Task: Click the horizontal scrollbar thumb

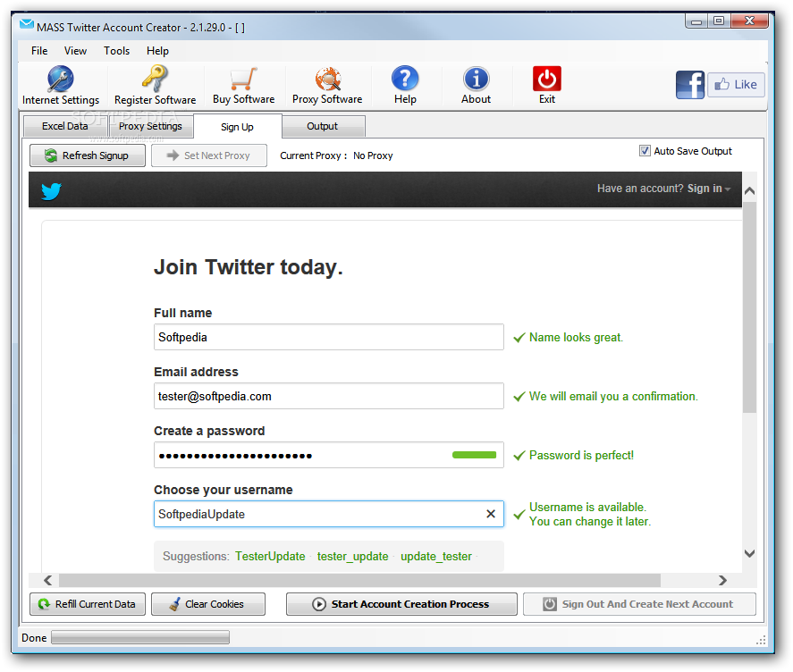Action: 359,580
